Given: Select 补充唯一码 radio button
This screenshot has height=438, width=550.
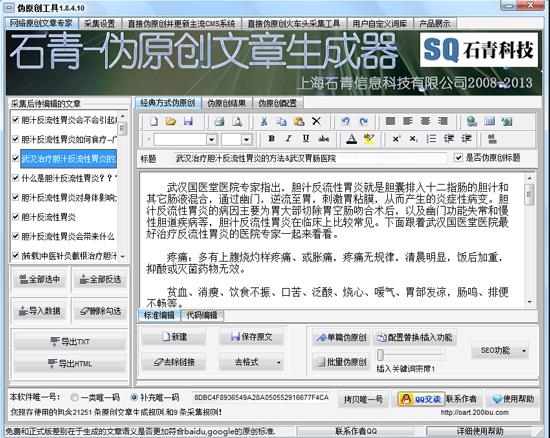Looking at the screenshot, I should (x=134, y=397).
